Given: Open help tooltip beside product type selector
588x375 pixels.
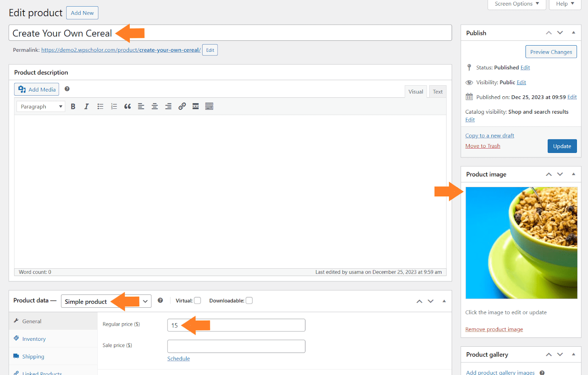Looking at the screenshot, I should 160,300.
